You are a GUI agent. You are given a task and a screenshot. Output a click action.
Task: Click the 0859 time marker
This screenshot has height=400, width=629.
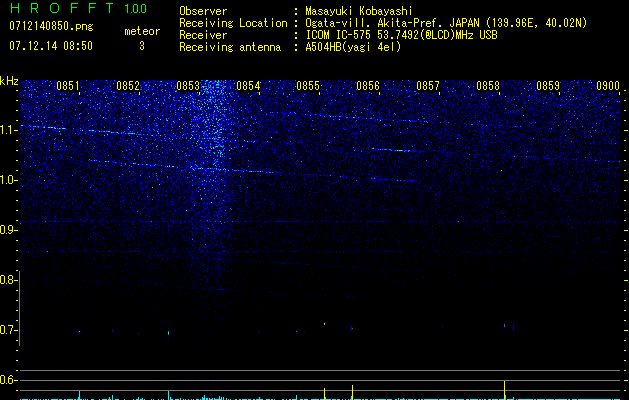click(x=548, y=86)
